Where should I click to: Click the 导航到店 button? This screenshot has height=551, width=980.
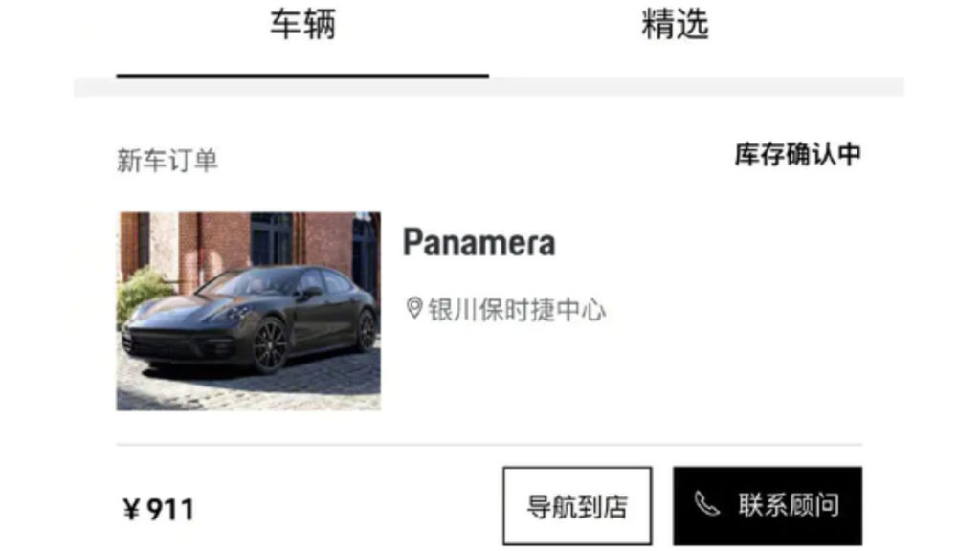click(x=577, y=505)
